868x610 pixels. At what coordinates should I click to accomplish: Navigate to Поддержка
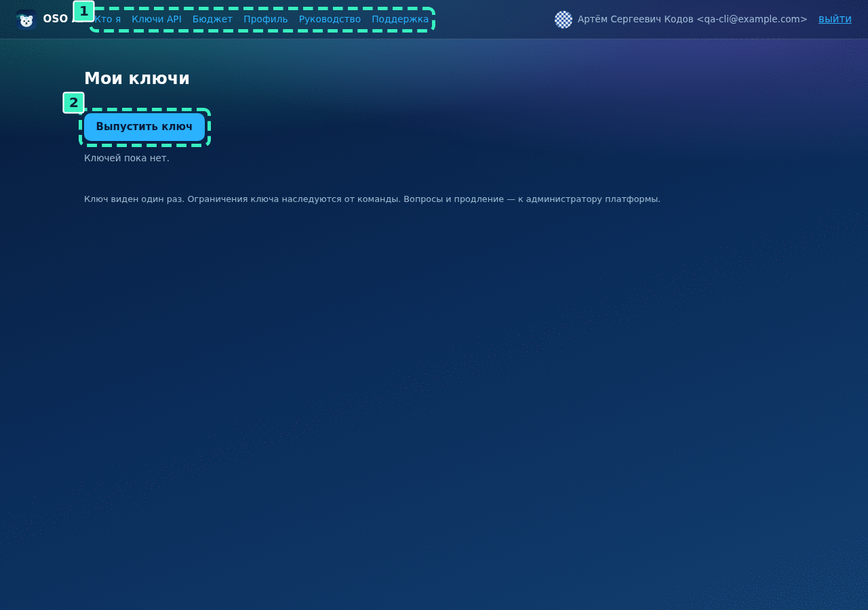[x=400, y=19]
